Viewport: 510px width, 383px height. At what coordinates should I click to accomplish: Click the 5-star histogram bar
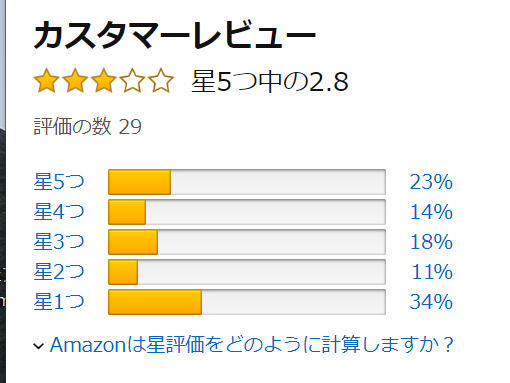247,182
